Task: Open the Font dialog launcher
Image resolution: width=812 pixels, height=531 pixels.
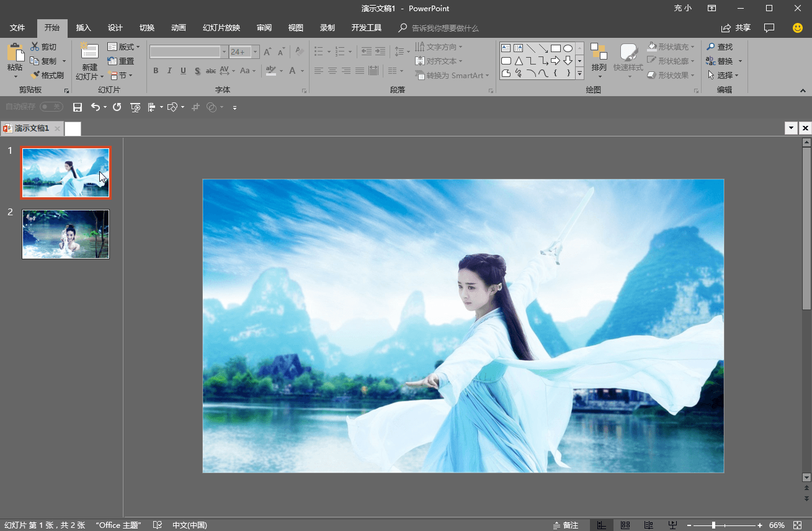Action: [303, 91]
